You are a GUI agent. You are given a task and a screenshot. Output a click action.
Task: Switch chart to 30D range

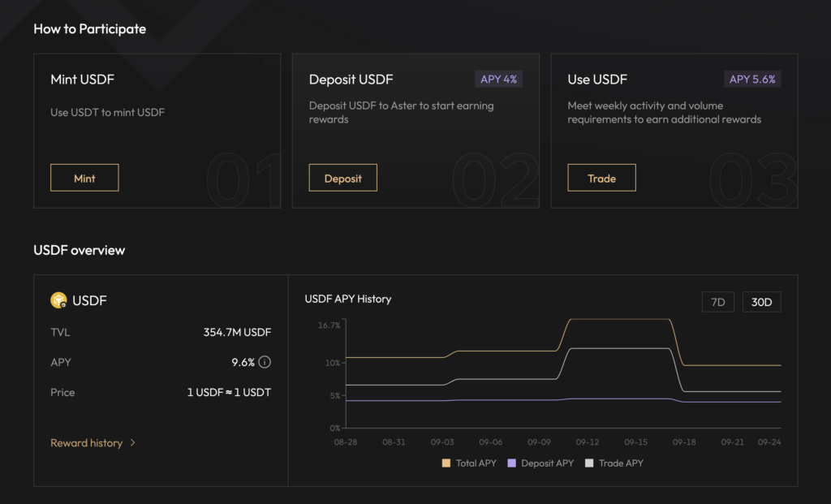click(761, 302)
